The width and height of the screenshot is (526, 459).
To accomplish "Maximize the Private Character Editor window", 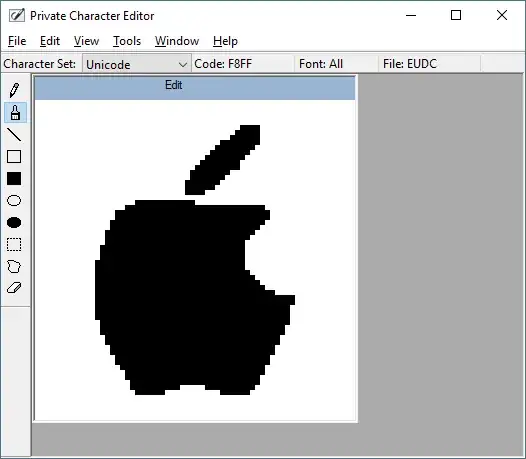I will 456,15.
